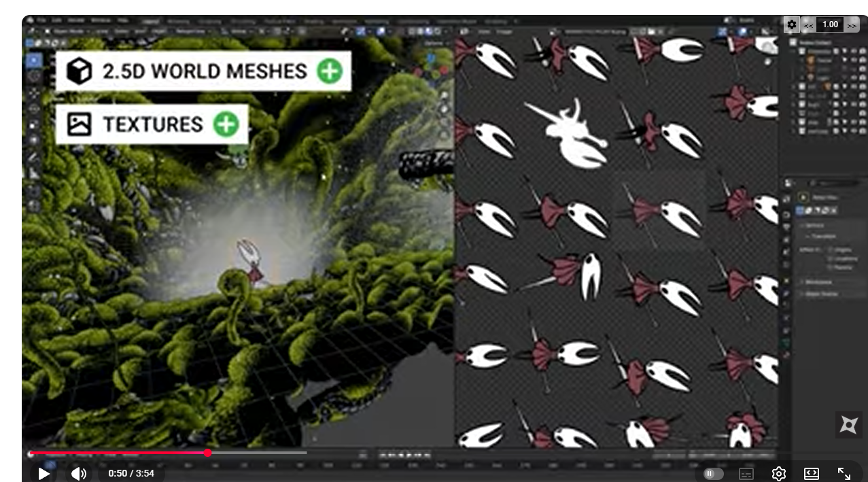Enable theater mode view
Screen dimensions: 868x482
812,473
